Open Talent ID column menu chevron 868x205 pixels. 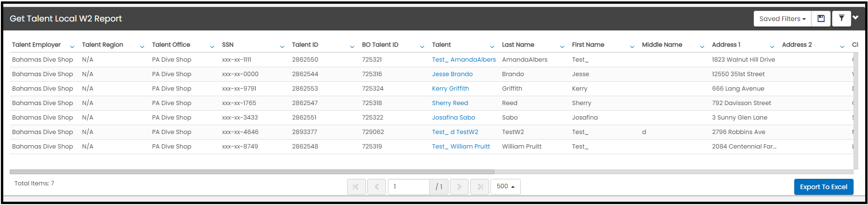(352, 47)
